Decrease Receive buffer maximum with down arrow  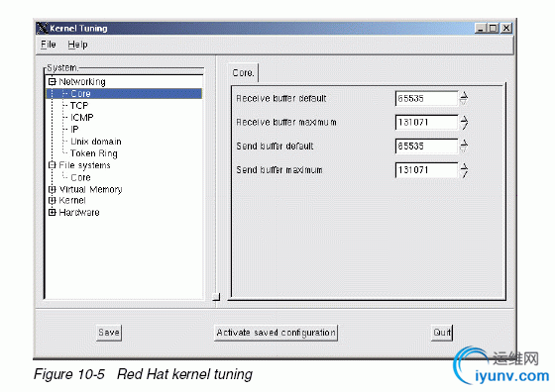tap(464, 126)
